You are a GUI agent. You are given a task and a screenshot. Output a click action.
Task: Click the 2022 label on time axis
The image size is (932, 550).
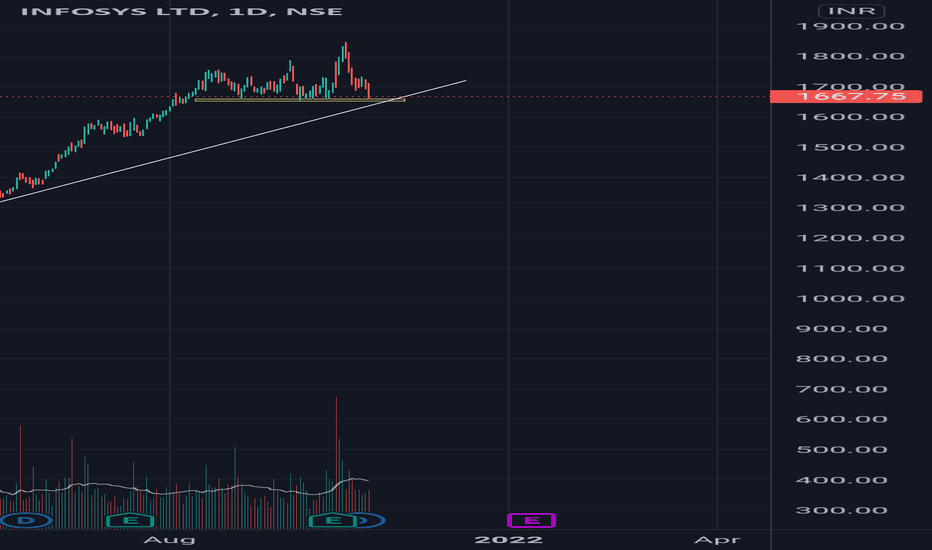[508, 540]
